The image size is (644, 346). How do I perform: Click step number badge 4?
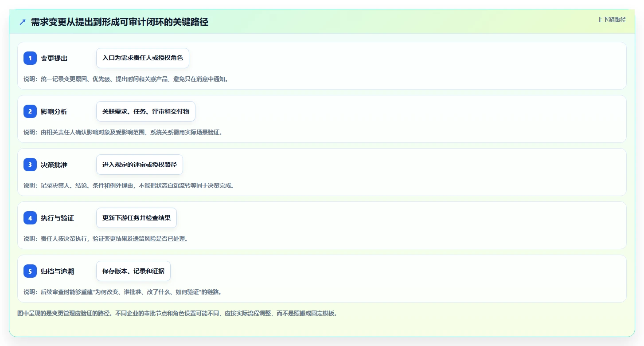[30, 218]
